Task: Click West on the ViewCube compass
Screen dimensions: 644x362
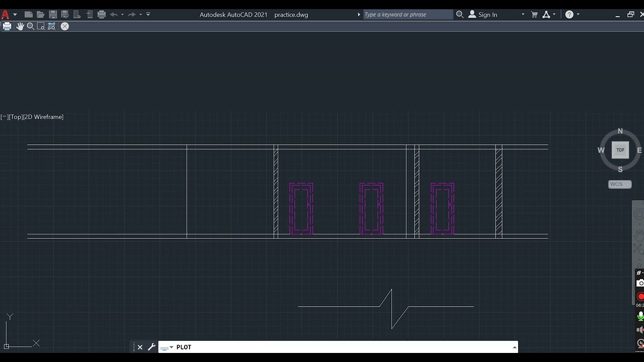Action: (601, 150)
